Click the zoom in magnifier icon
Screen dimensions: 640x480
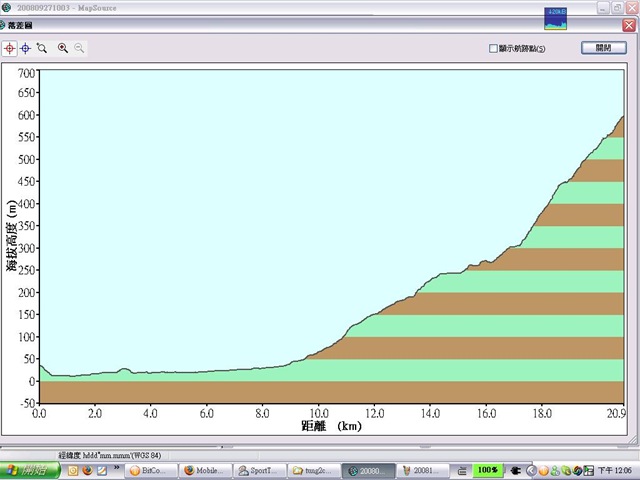point(62,48)
